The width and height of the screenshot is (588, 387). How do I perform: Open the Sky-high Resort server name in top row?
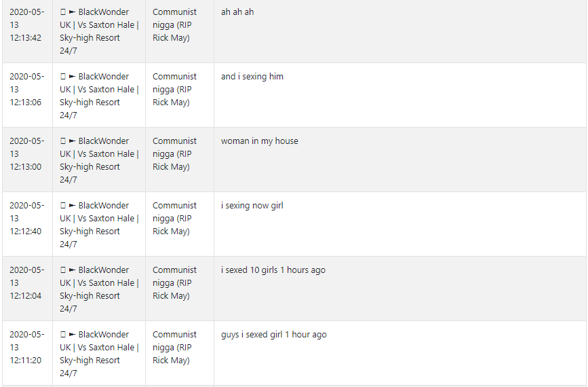pos(99,31)
